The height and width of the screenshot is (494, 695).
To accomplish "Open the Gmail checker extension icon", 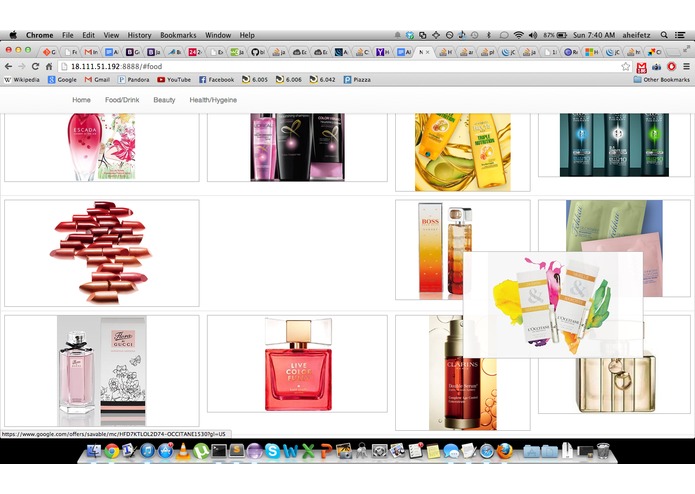I will click(641, 67).
